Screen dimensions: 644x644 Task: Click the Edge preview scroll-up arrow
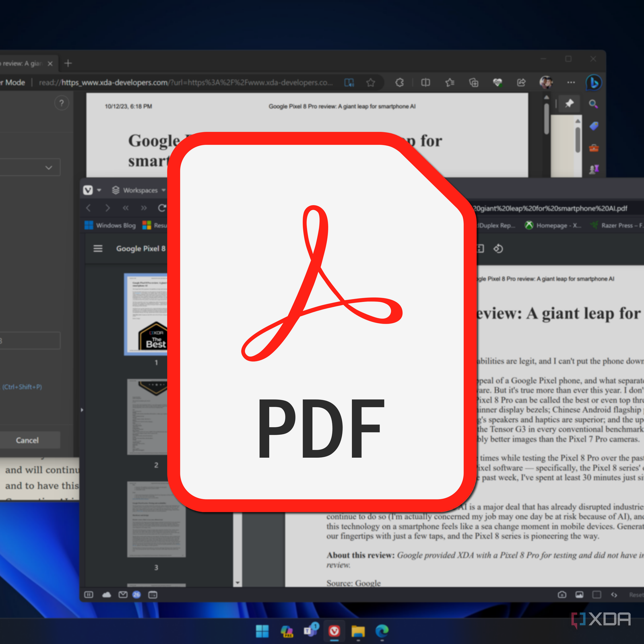click(x=546, y=97)
